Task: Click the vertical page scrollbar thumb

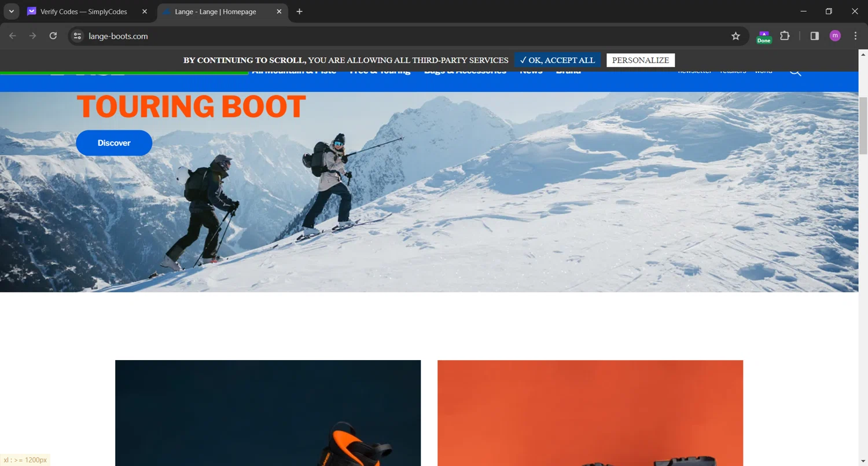Action: coord(863,125)
